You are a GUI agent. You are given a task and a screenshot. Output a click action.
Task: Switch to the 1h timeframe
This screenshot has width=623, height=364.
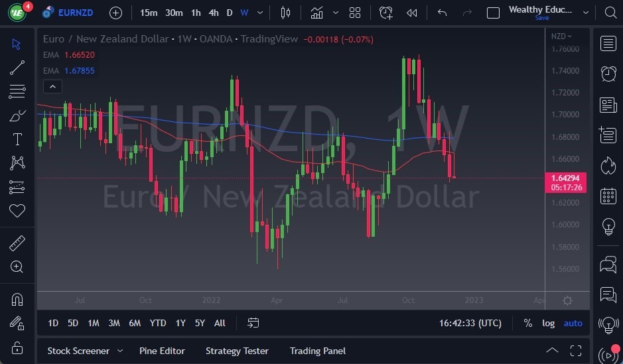196,13
